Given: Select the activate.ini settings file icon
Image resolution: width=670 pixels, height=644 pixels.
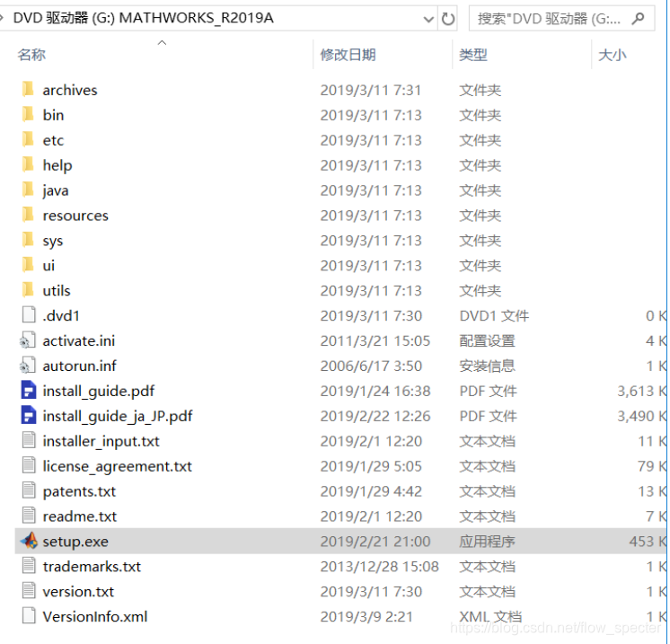Looking at the screenshot, I should pyautogui.click(x=29, y=341).
